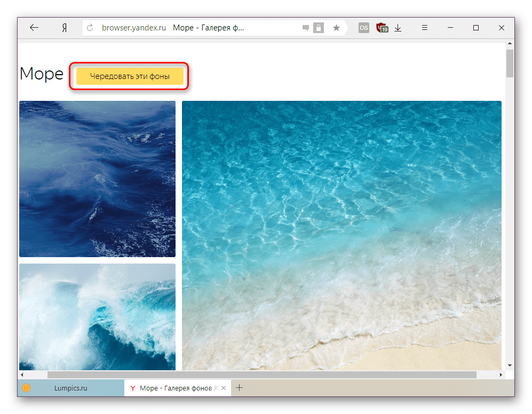Open the Last.fm extension icon
532x414 pixels.
[363, 28]
